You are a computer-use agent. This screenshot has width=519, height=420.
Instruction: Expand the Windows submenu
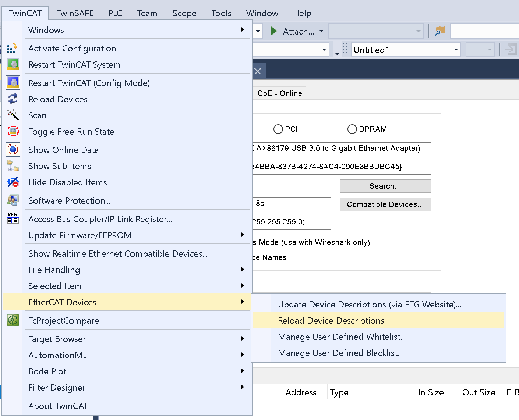242,29
